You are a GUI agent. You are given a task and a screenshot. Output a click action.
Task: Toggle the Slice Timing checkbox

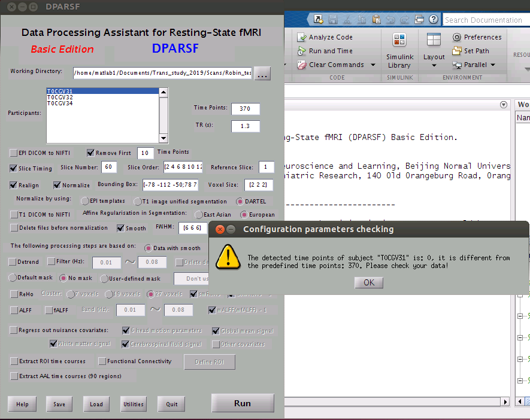[x=14, y=168]
